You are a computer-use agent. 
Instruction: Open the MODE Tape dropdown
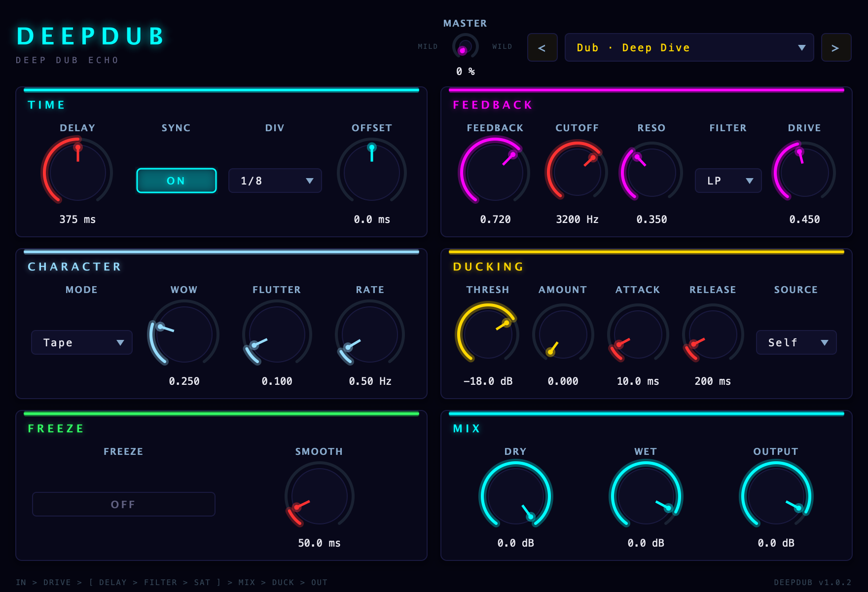(x=82, y=342)
